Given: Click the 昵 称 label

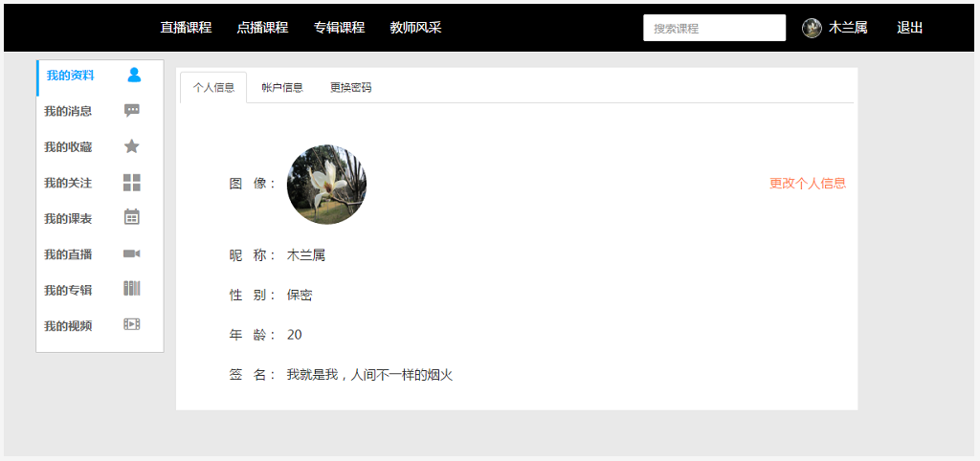Looking at the screenshot, I should (x=252, y=255).
